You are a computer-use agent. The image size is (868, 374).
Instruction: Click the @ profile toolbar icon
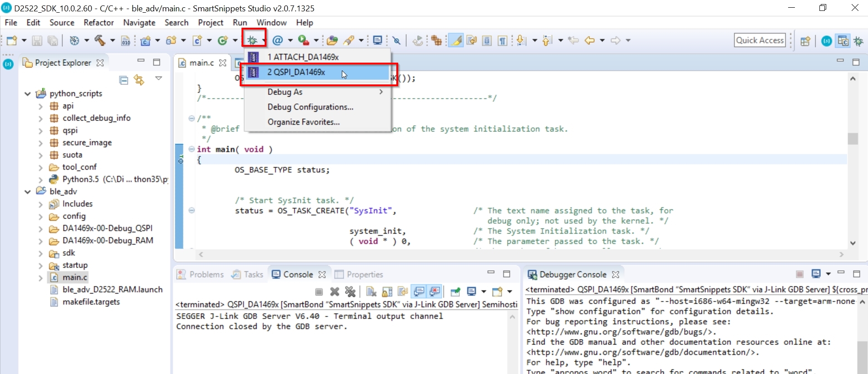point(277,40)
